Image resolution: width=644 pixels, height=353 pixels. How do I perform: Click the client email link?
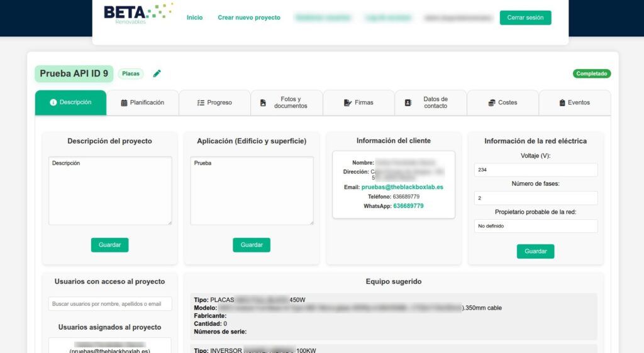click(x=402, y=187)
